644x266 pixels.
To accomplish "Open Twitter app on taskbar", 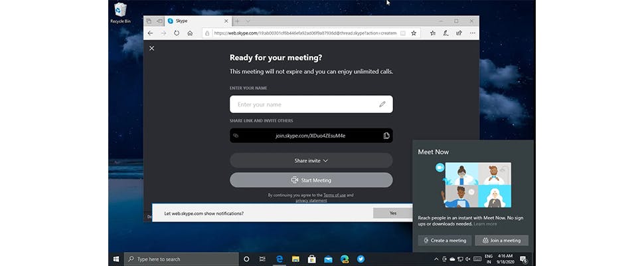I will pyautogui.click(x=361, y=259).
